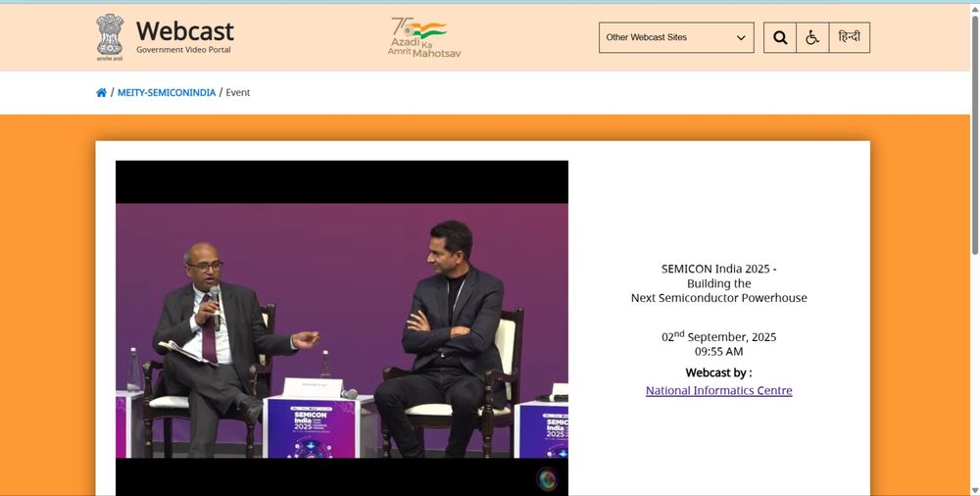Open the National Informatics Centre link

coord(718,391)
